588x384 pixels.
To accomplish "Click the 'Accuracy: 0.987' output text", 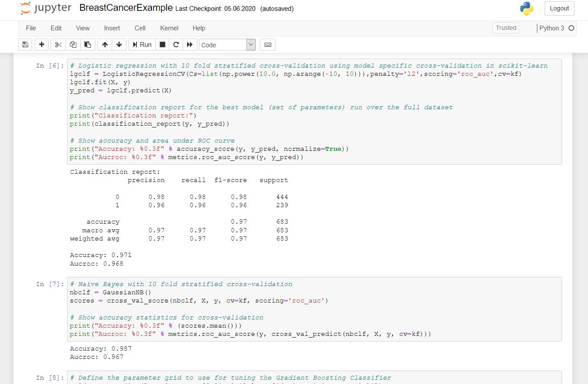I will pyautogui.click(x=100, y=349).
